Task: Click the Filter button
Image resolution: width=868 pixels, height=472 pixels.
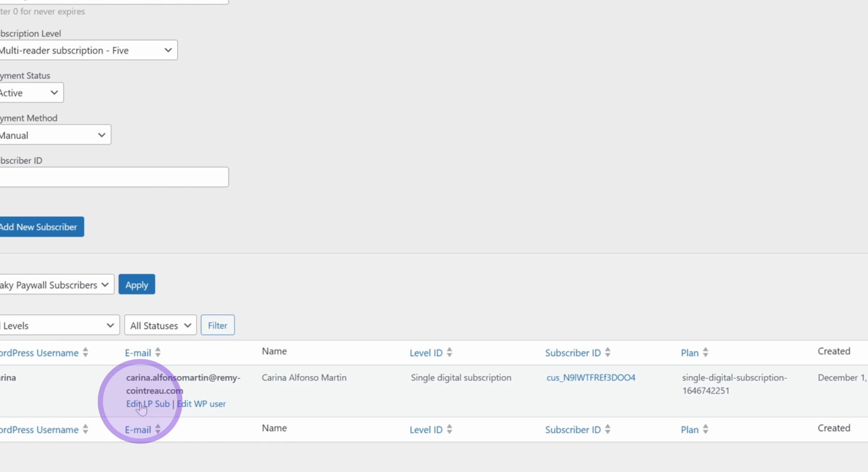Action: pyautogui.click(x=218, y=325)
